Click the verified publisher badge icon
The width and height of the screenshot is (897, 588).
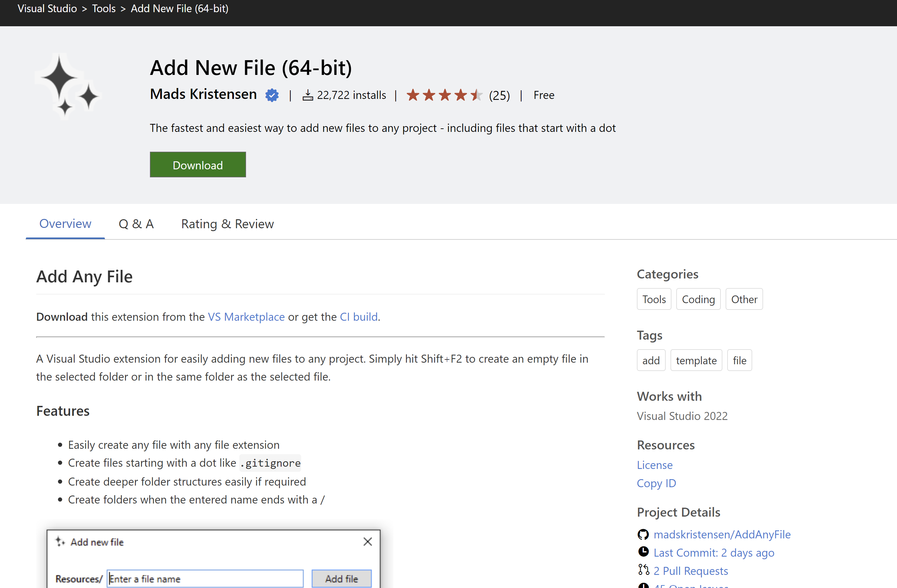(x=272, y=95)
